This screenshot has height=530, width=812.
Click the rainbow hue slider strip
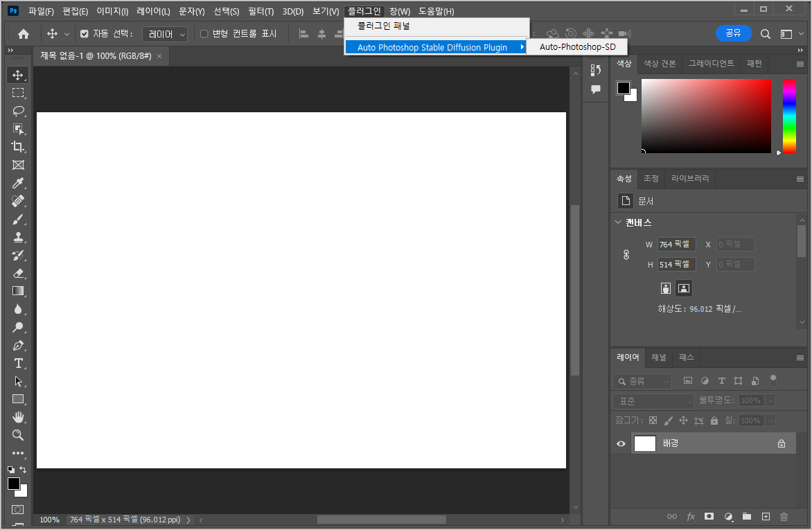pyautogui.click(x=789, y=116)
